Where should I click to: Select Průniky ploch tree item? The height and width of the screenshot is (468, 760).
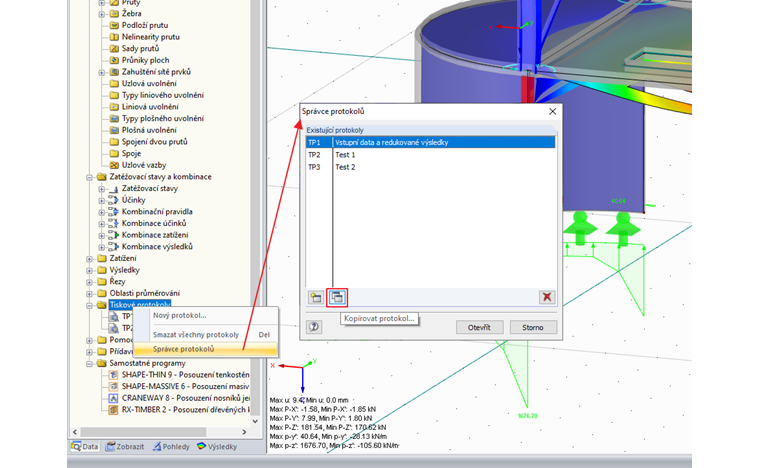tap(145, 60)
